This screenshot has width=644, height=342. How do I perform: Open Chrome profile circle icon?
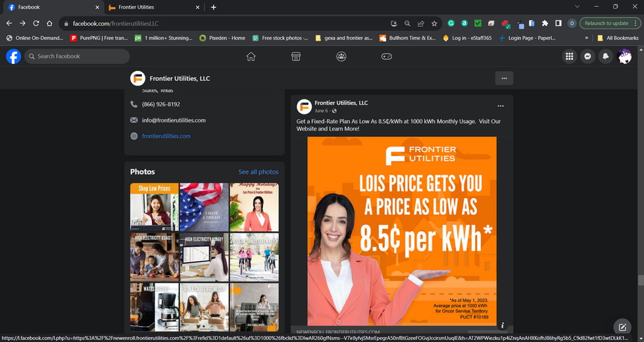tap(572, 24)
